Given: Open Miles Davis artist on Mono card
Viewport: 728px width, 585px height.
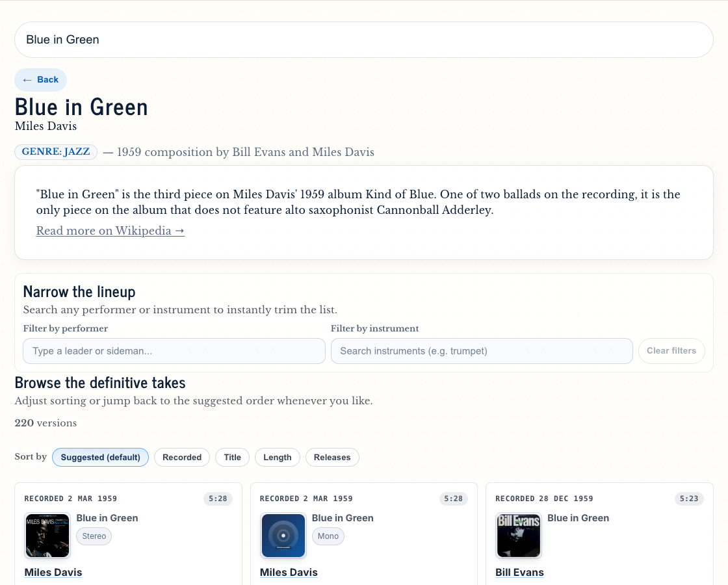Looking at the screenshot, I should point(289,573).
